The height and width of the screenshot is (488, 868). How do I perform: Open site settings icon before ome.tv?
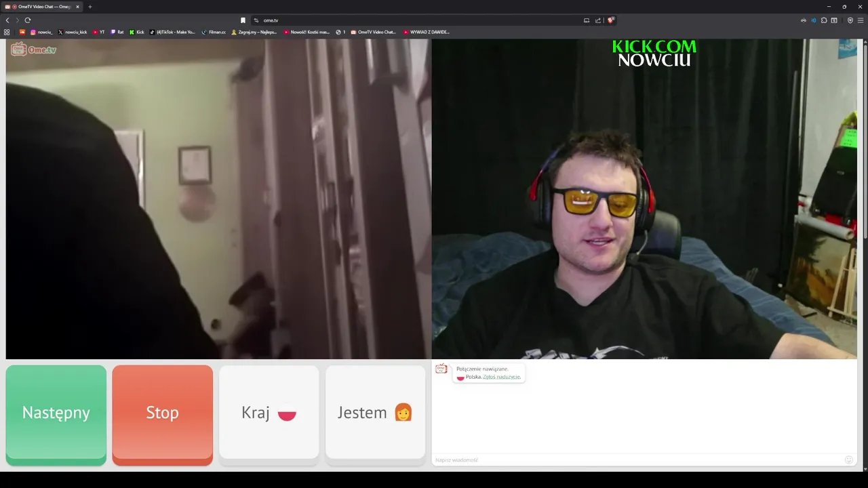pyautogui.click(x=256, y=20)
